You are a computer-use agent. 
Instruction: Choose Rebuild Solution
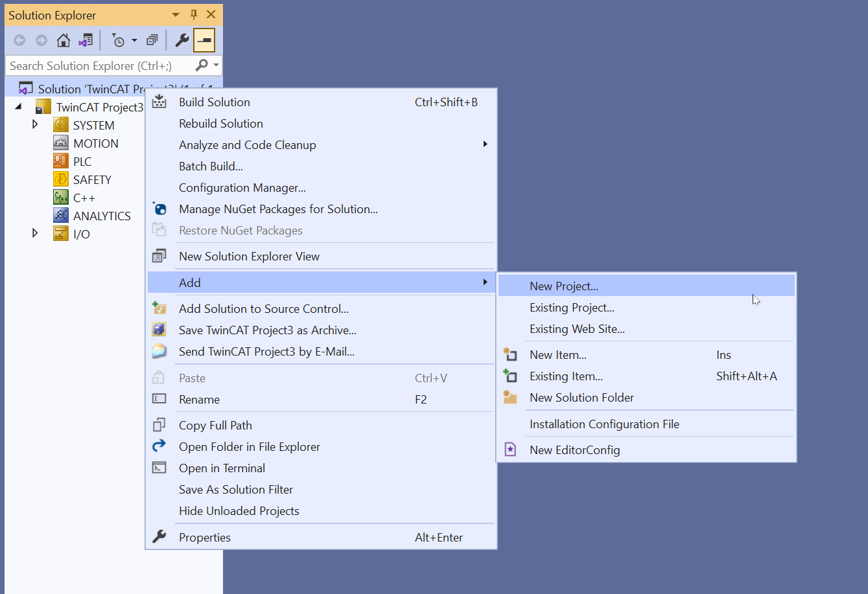coord(321,123)
